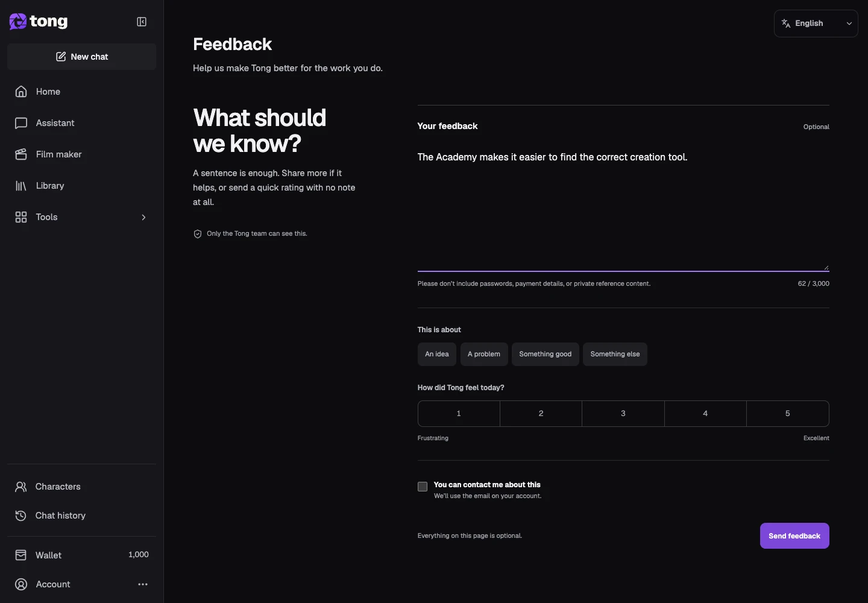The image size is (868, 603).
Task: Rate Tong 1 for Frustrating
Action: point(459,414)
